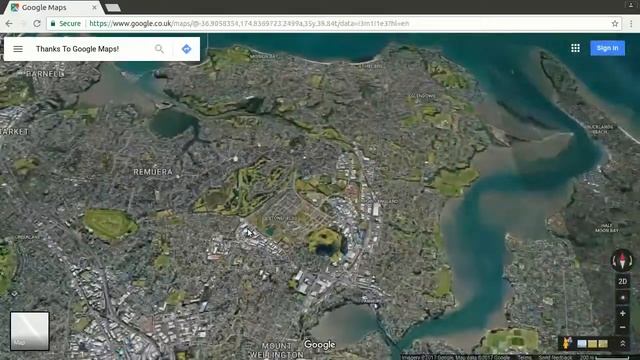Image resolution: width=640 pixels, height=360 pixels.
Task: Click the REMUERA map label
Action: pos(153,172)
